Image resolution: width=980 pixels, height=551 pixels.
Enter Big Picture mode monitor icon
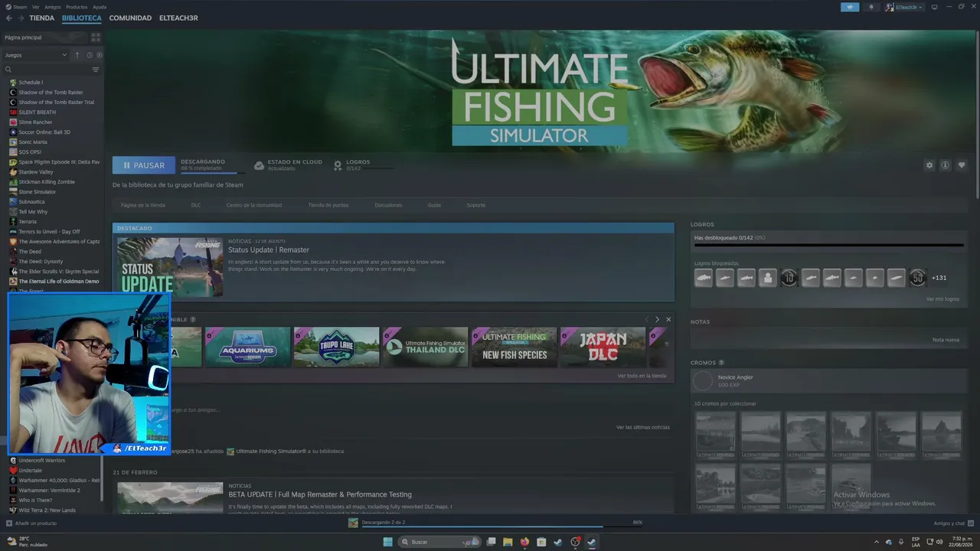click(x=934, y=7)
